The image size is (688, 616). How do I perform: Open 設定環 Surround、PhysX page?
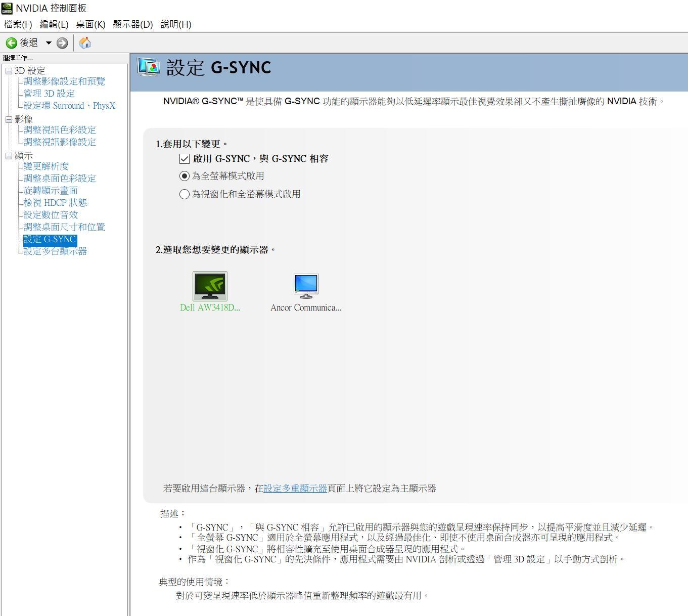click(69, 106)
